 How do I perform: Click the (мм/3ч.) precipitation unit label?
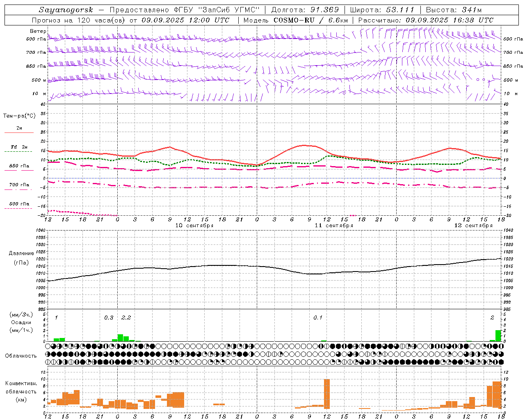pos(21,314)
